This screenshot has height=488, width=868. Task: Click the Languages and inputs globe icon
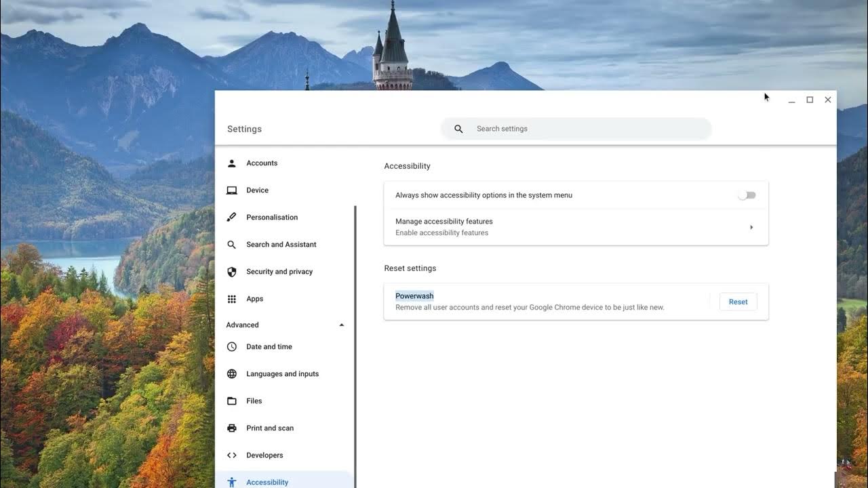(232, 373)
